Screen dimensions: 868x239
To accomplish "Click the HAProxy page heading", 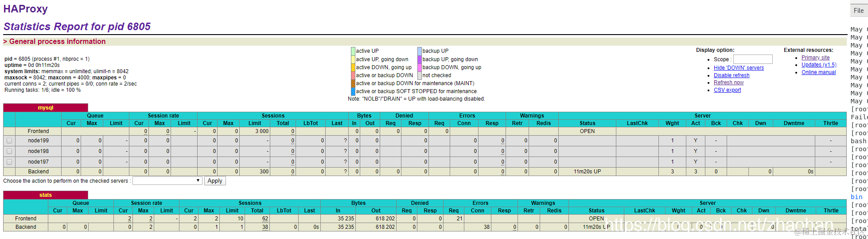I will pyautogui.click(x=25, y=9).
